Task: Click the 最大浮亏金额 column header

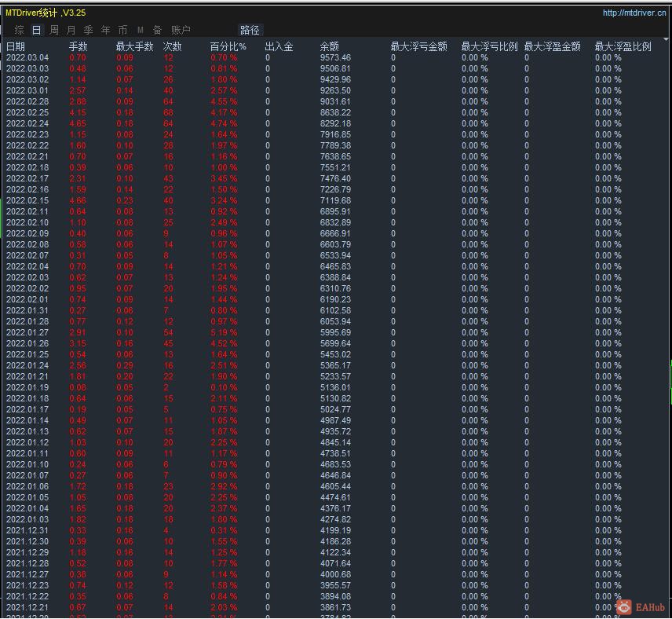Action: click(418, 46)
